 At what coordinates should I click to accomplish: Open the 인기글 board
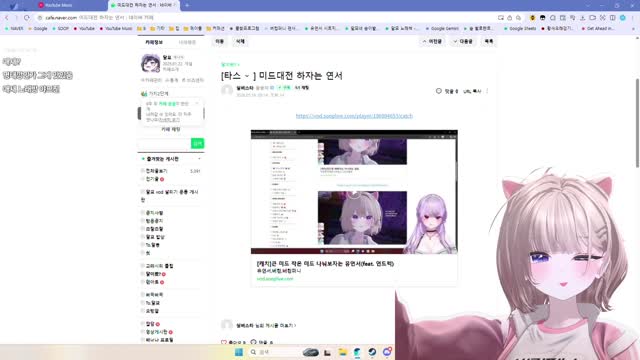tap(152, 179)
